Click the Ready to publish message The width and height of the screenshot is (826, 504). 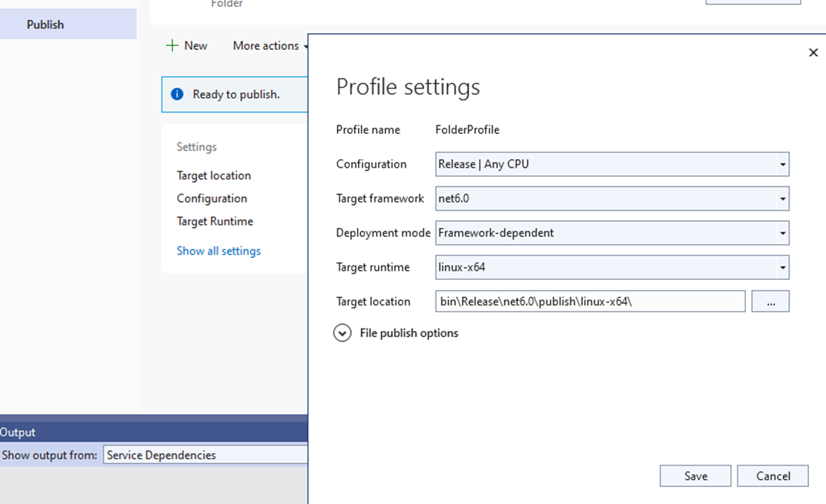(236, 95)
